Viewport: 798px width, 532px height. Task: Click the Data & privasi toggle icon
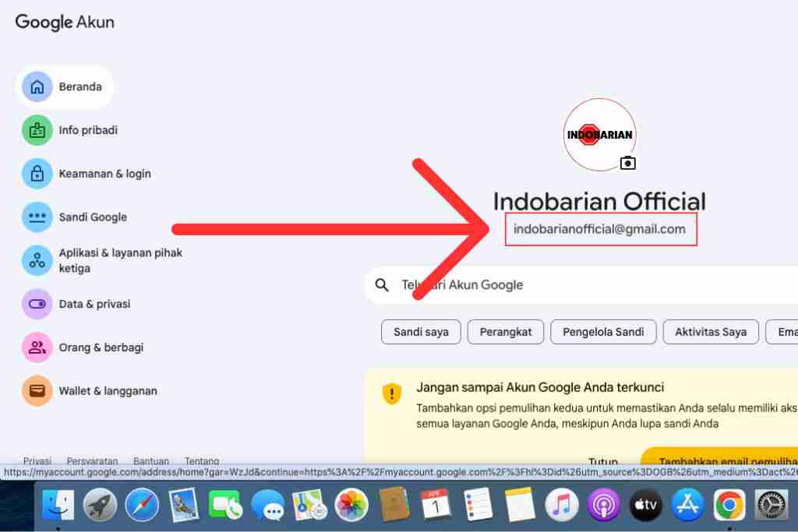point(37,304)
